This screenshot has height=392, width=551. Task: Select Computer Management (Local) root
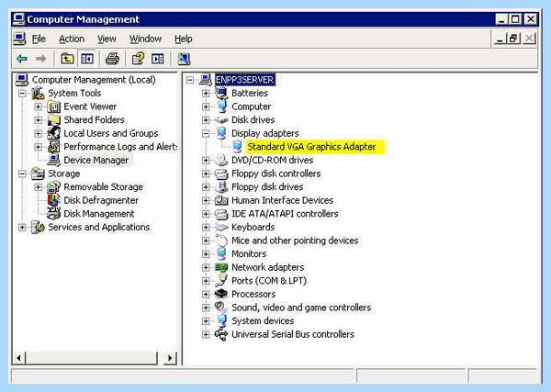[x=94, y=80]
